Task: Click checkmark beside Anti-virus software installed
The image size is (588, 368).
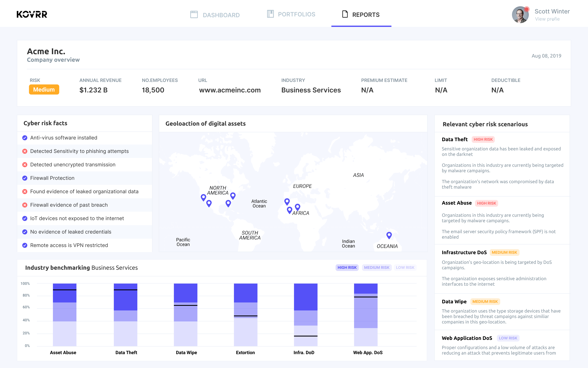Action: (x=25, y=138)
